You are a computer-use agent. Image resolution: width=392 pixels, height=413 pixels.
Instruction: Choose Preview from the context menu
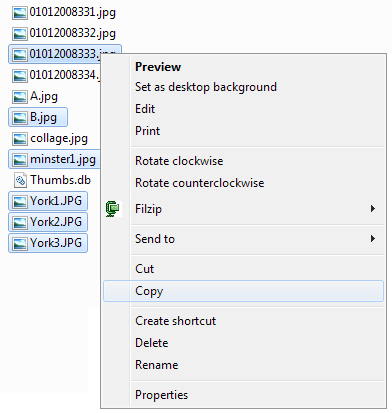(x=243, y=67)
